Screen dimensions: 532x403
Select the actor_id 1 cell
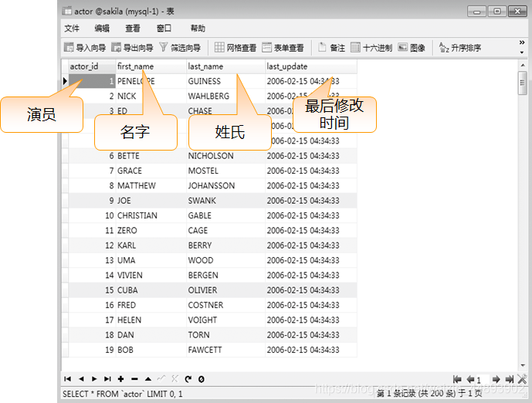[92, 81]
